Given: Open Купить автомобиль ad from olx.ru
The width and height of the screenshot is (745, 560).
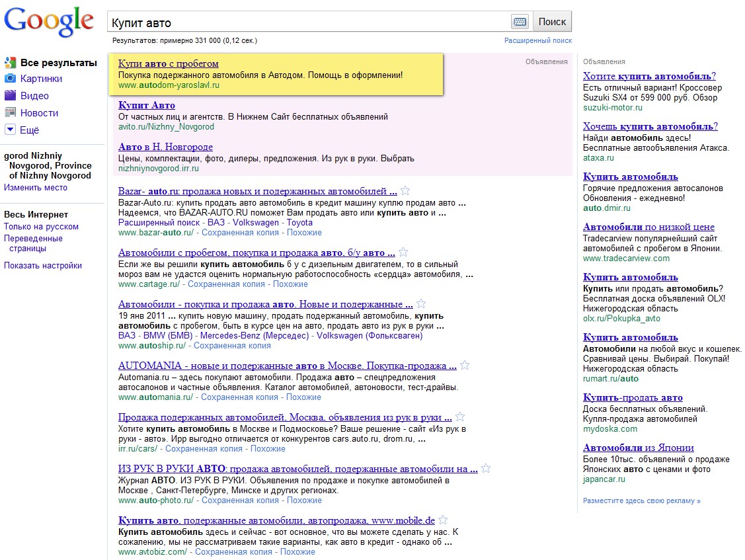Looking at the screenshot, I should pos(631,277).
